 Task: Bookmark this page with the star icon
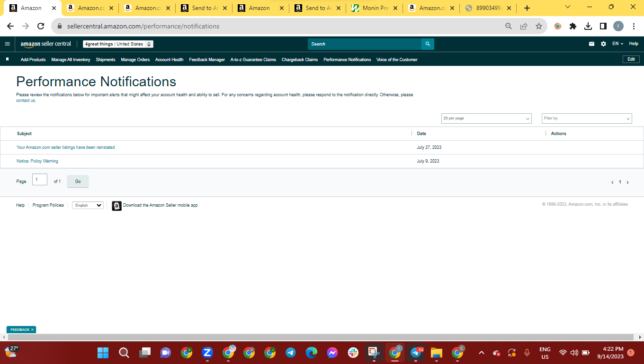pyautogui.click(x=539, y=26)
